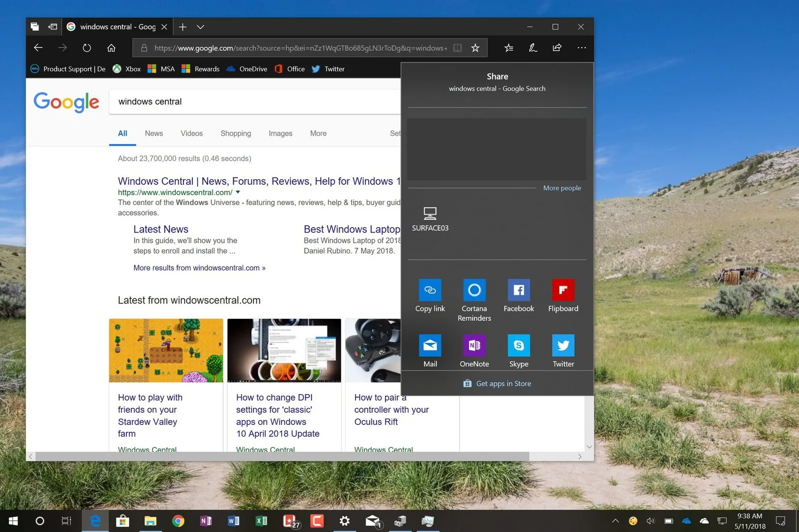Screen dimensions: 799x532
Task: Open Action Center notification icon
Action: (781, 521)
